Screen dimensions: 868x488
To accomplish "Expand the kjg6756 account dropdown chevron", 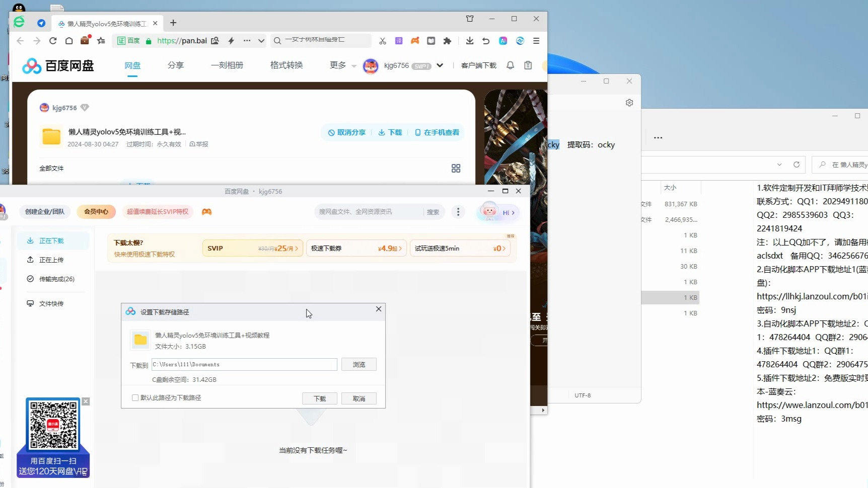I will [440, 65].
